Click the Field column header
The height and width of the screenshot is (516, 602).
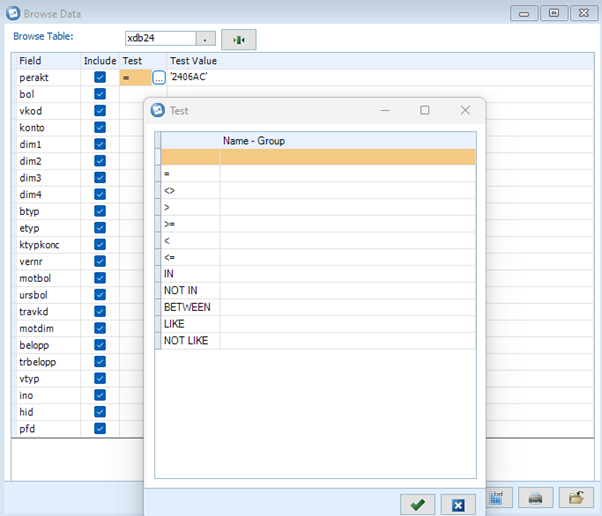point(48,61)
